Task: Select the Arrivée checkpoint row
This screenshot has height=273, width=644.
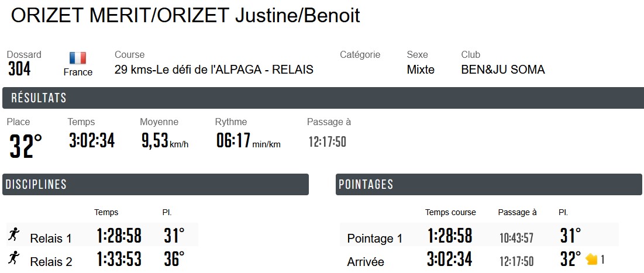Action: click(x=366, y=261)
